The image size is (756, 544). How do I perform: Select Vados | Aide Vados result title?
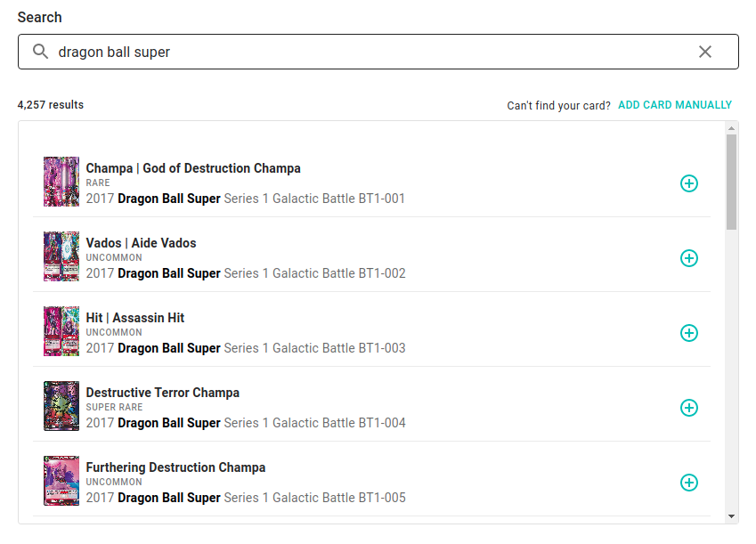[141, 243]
